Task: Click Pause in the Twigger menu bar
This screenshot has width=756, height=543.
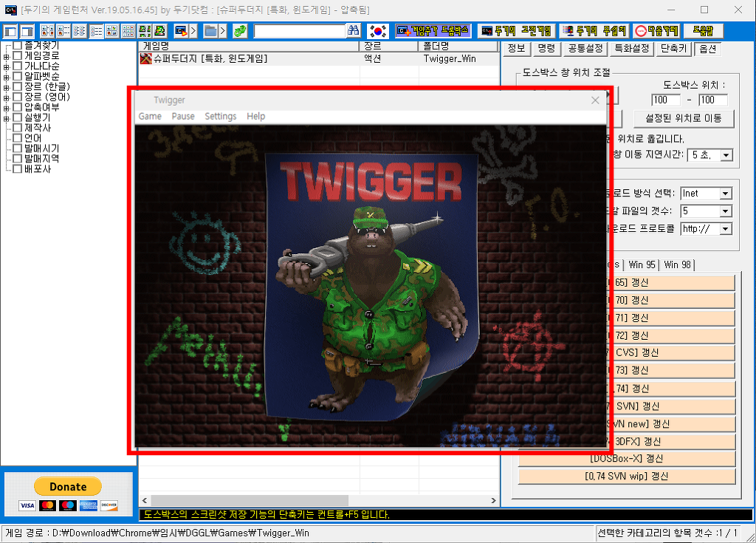Action: pos(183,116)
